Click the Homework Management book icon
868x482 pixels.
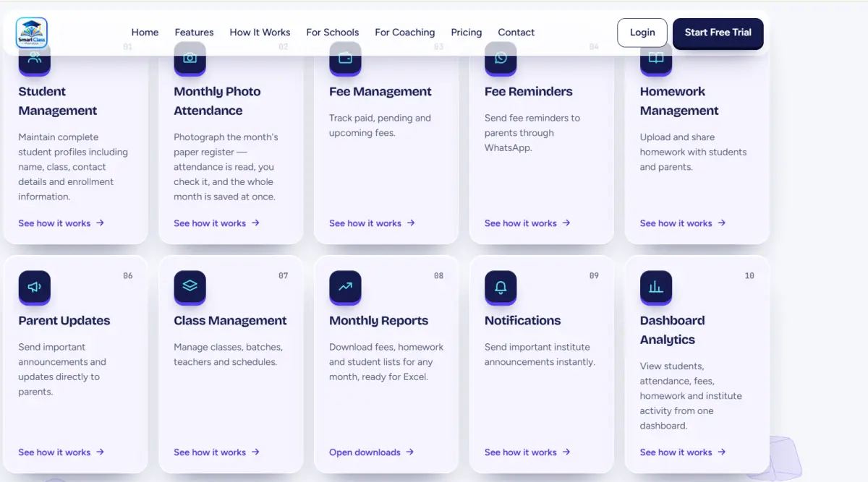656,59
